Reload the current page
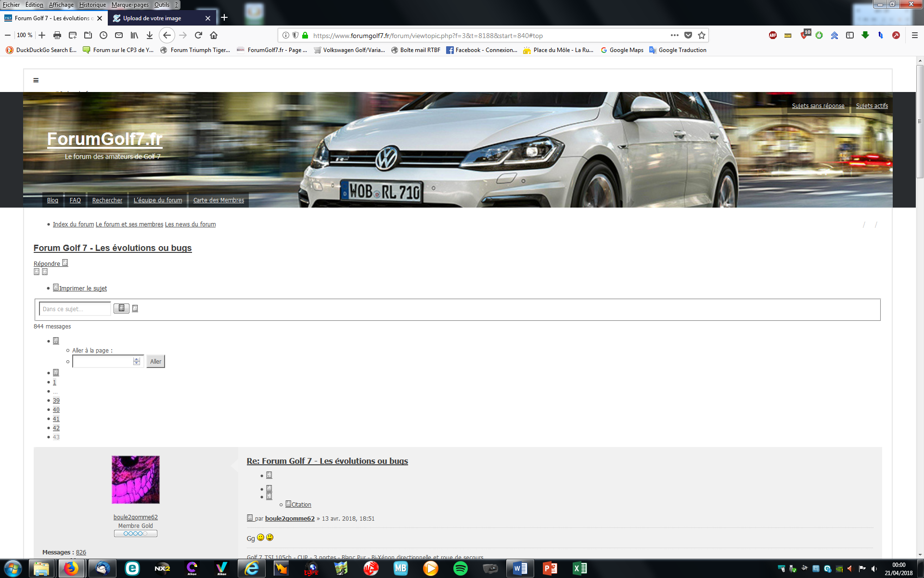Screen dimensions: 924x578 point(198,35)
